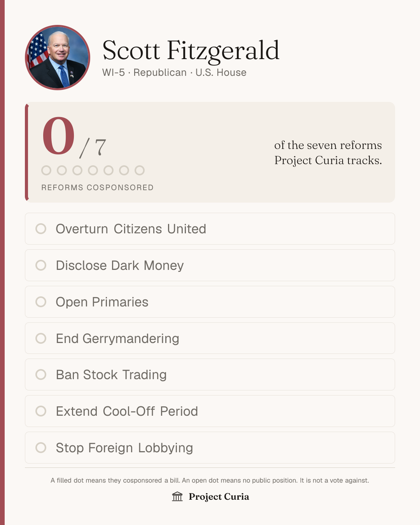Click the fourth dot in the score row
Viewport: 420px width, 525px height.
pyautogui.click(x=93, y=170)
